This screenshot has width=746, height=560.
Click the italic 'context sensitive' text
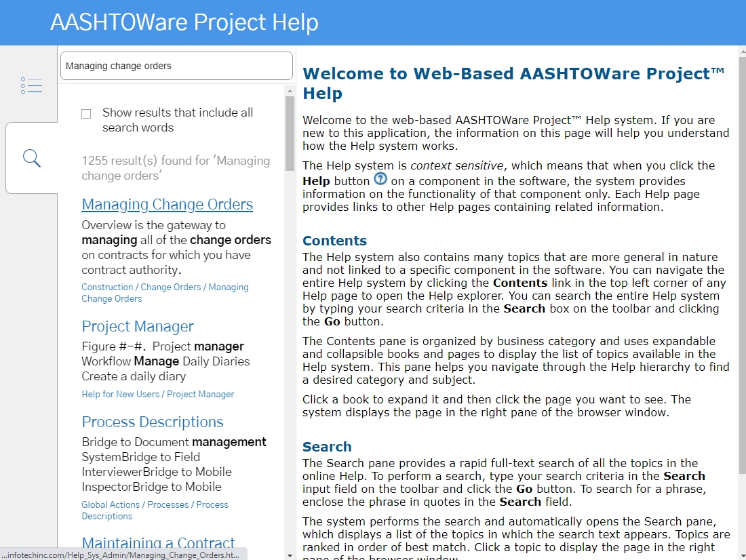click(456, 165)
